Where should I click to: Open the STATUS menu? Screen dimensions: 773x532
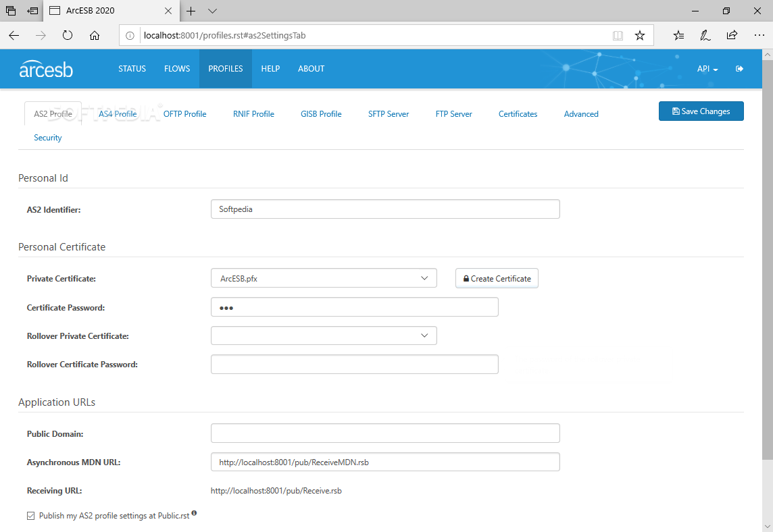coord(132,69)
